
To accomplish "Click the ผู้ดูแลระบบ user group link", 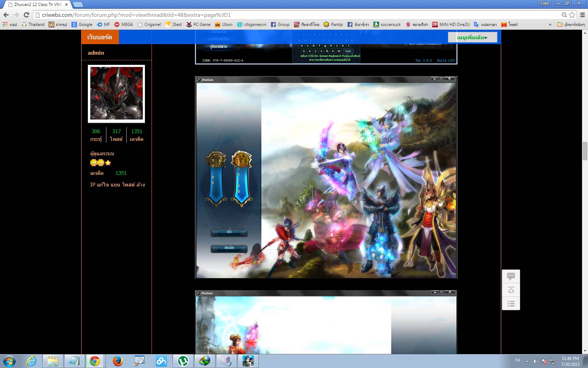I will [x=102, y=154].
